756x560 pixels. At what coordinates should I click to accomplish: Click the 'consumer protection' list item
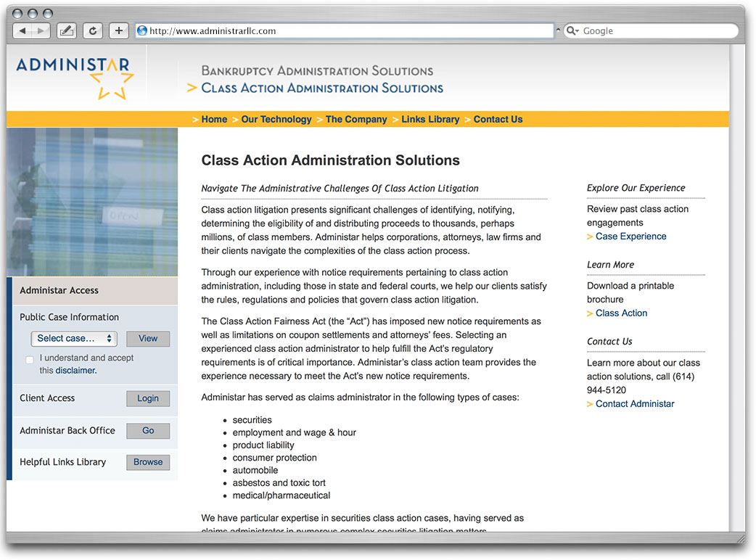click(x=275, y=457)
